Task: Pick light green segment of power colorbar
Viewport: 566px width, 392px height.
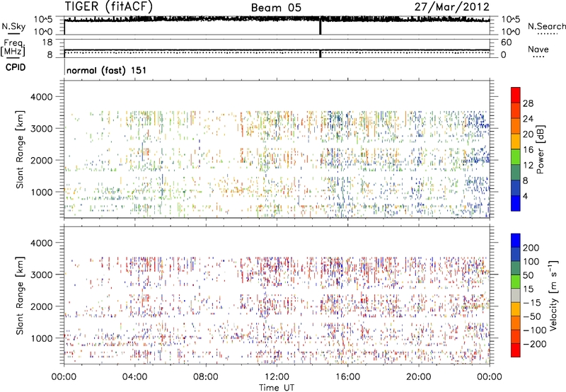Action: 516,156
